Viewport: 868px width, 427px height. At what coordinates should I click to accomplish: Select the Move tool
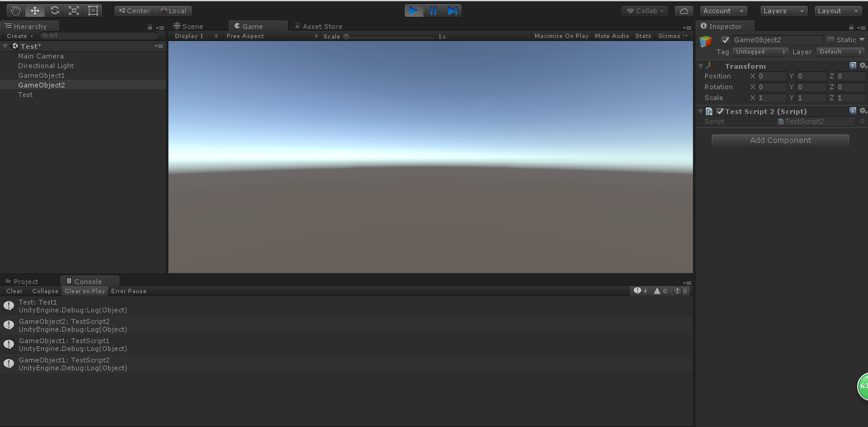pyautogui.click(x=34, y=10)
